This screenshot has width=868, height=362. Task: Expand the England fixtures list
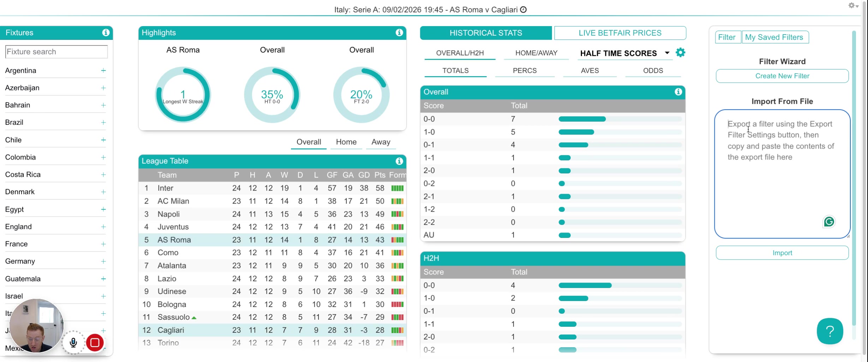103,227
